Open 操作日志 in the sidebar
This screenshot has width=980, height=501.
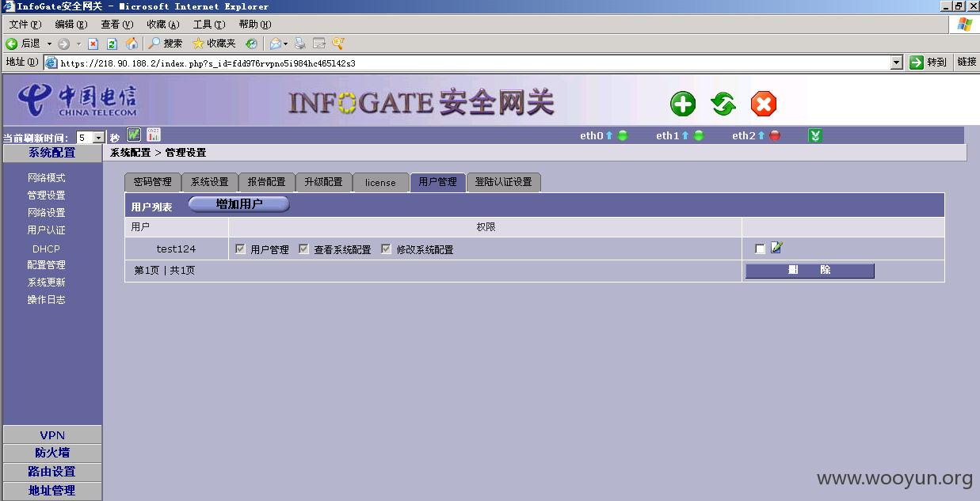point(47,300)
